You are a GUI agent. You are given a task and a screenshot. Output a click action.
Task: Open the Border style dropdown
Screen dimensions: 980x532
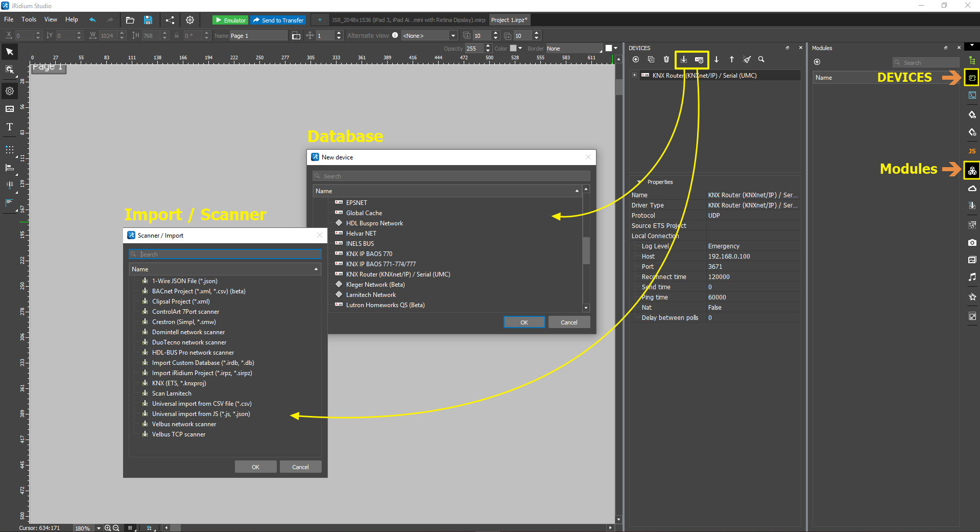(575, 49)
